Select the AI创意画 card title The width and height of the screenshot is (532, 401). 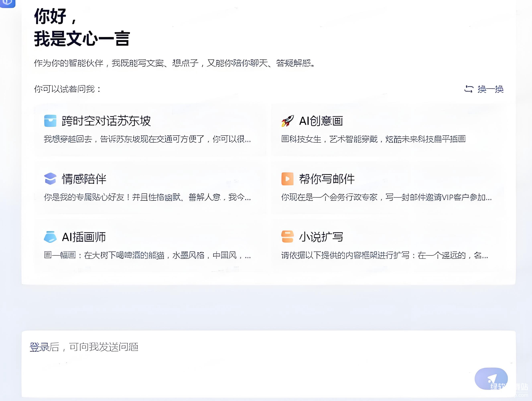(x=321, y=121)
